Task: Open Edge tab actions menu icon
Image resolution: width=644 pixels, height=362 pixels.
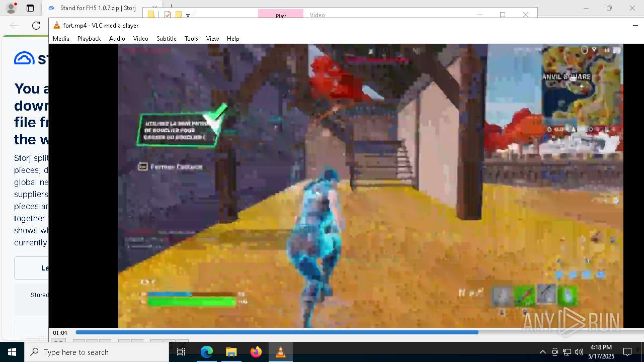Action: [30, 8]
